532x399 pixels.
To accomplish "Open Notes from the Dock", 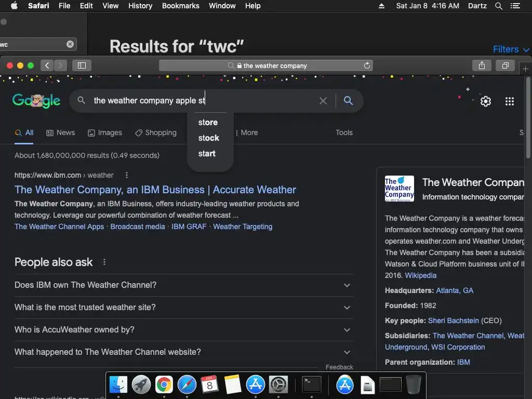I will click(x=233, y=385).
